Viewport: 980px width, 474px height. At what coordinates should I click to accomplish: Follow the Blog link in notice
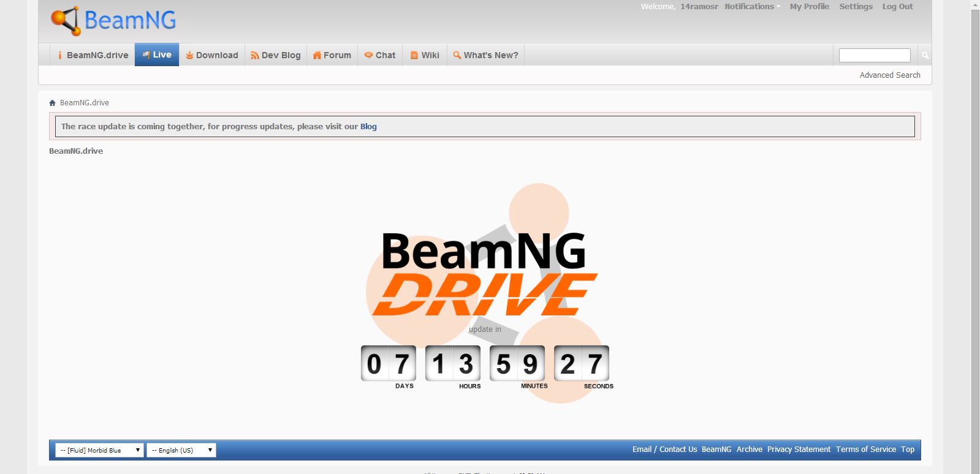368,127
